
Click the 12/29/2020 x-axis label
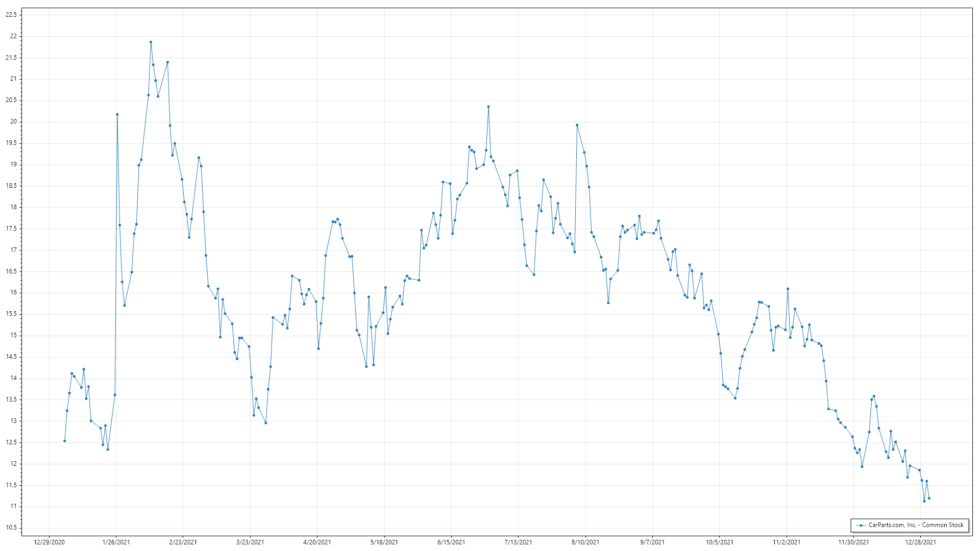click(x=49, y=542)
